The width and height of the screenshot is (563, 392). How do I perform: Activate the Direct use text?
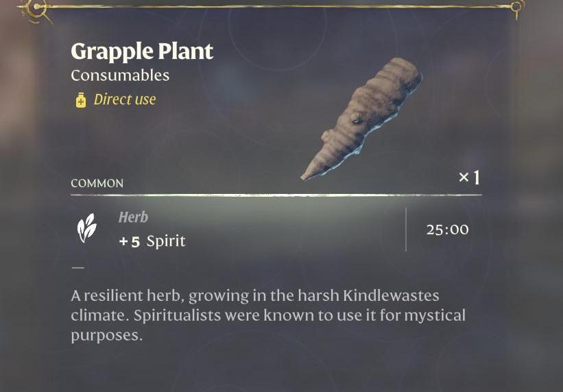coord(125,99)
